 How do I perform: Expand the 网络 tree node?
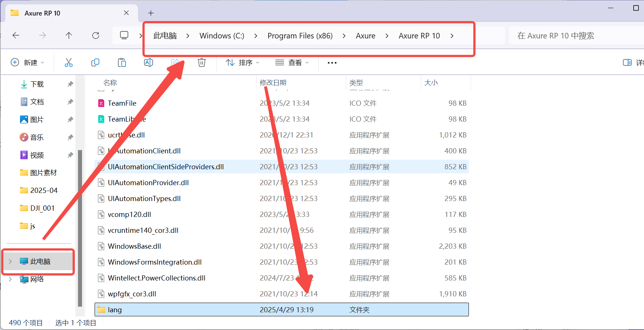click(x=10, y=279)
